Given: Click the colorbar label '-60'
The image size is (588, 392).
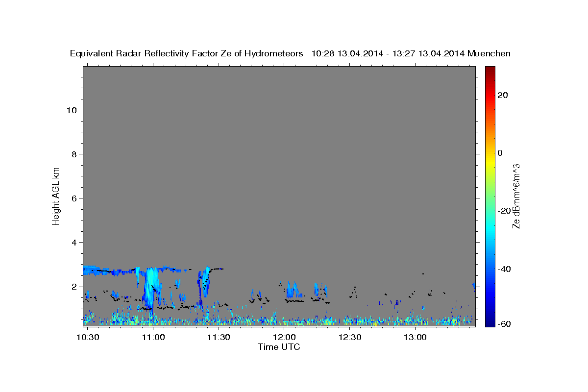Looking at the screenshot, I should pyautogui.click(x=504, y=324).
